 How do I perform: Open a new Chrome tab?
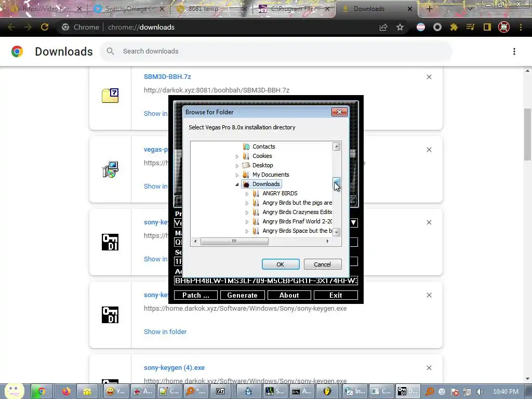[x=429, y=9]
